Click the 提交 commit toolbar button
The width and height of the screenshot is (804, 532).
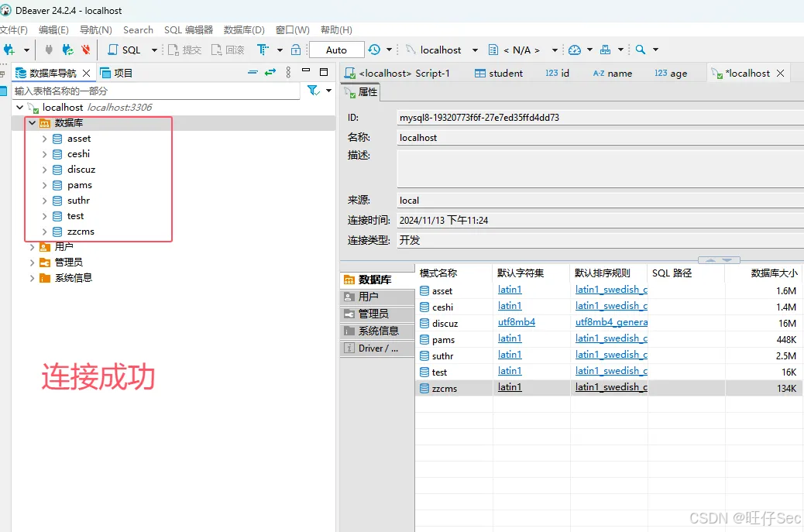(x=185, y=50)
